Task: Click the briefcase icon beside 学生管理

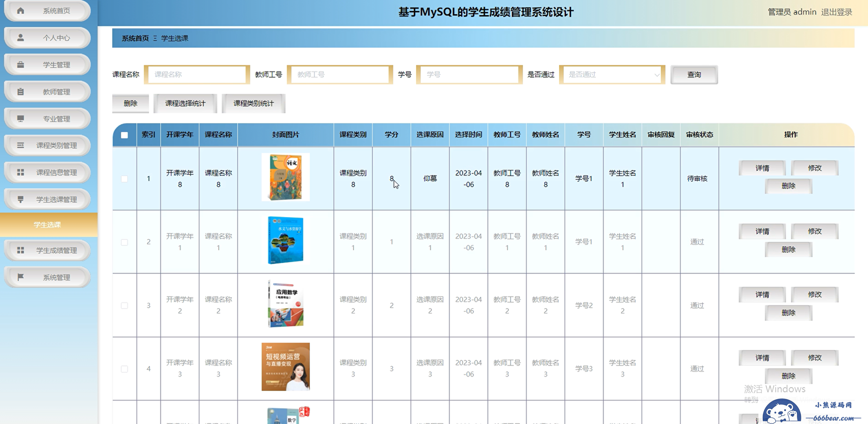Action: click(x=21, y=64)
